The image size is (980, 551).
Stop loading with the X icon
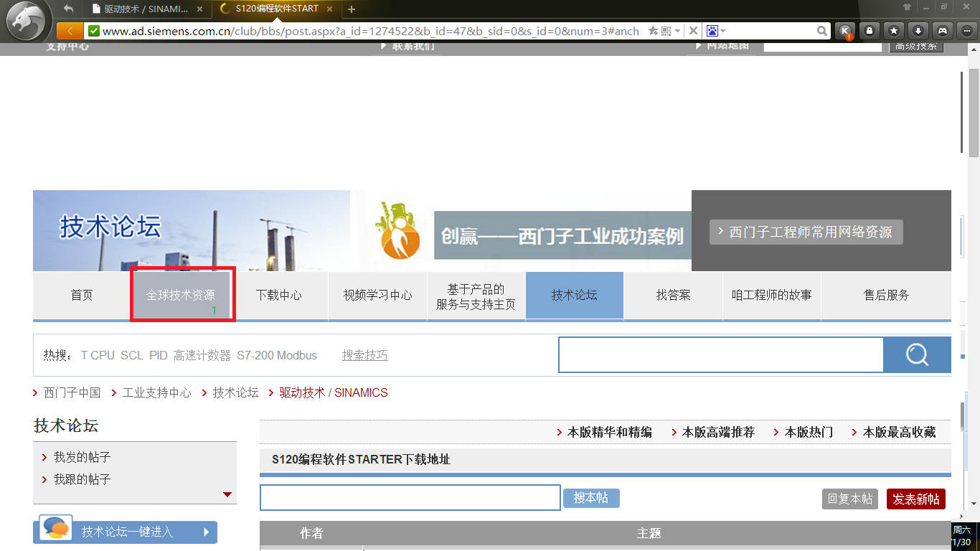(693, 31)
